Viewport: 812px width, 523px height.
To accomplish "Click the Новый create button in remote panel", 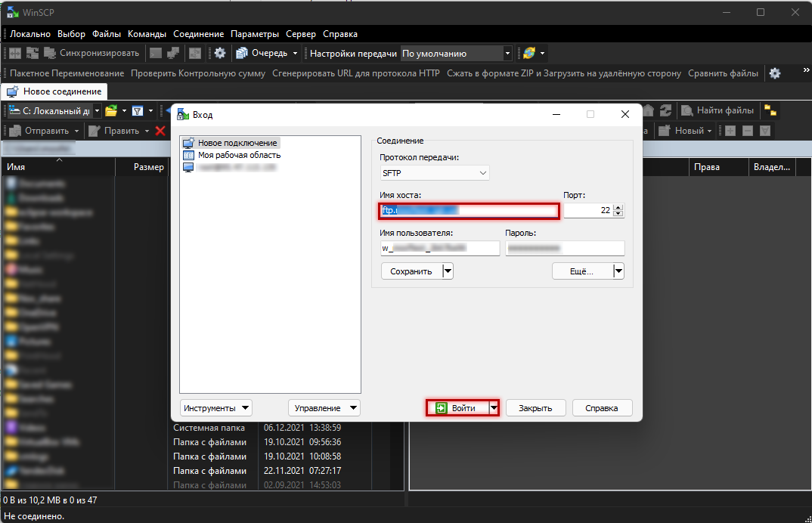I will pyautogui.click(x=686, y=131).
